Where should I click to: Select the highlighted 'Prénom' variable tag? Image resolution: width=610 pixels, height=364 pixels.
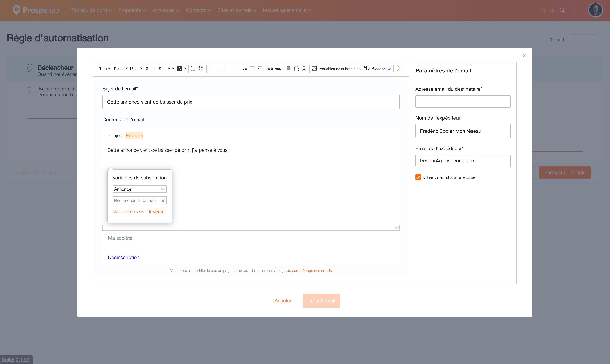click(134, 136)
